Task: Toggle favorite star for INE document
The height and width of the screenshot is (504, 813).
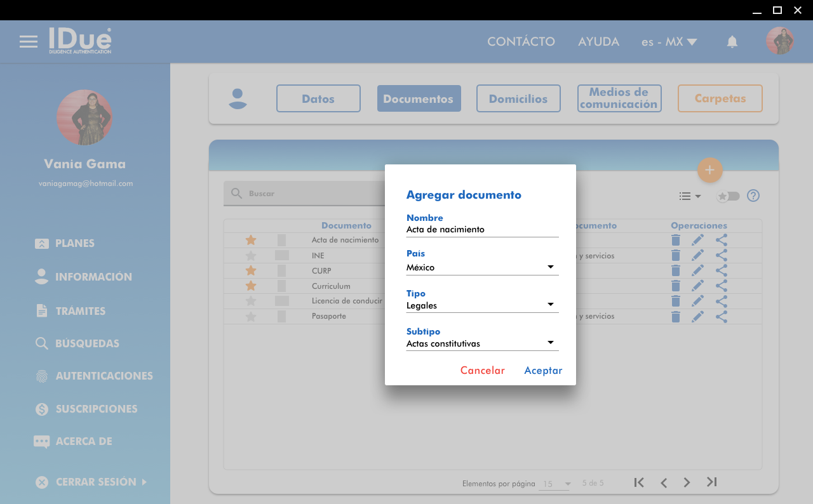Action: 251,256
